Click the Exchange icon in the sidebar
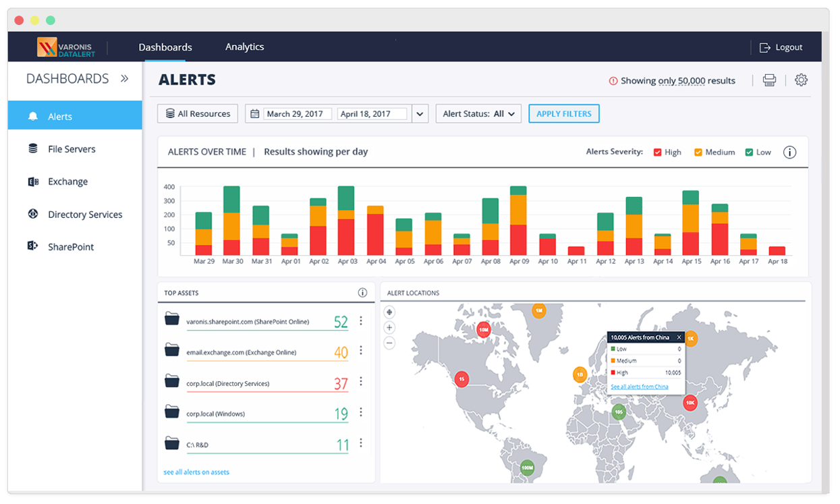 pyautogui.click(x=32, y=181)
